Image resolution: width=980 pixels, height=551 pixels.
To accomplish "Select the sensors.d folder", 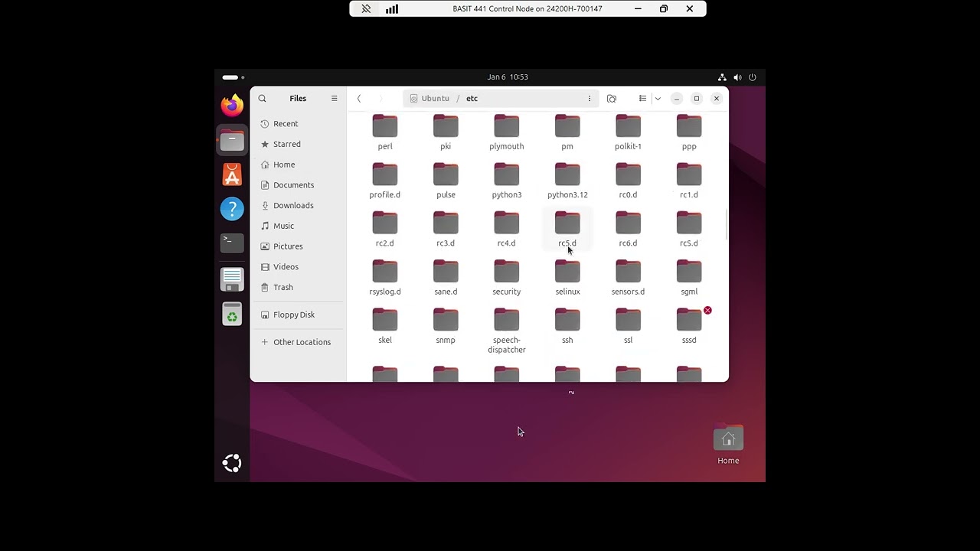I will point(628,277).
